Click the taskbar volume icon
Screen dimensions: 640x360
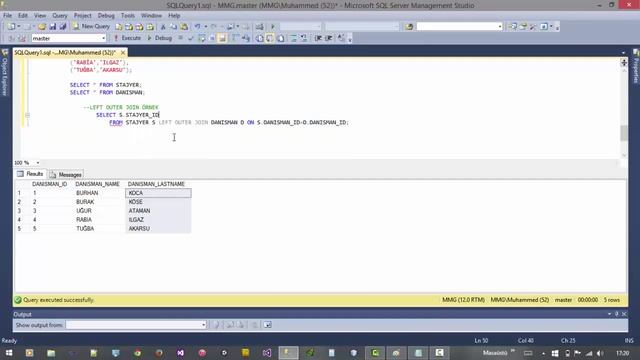pyautogui.click(x=600, y=353)
